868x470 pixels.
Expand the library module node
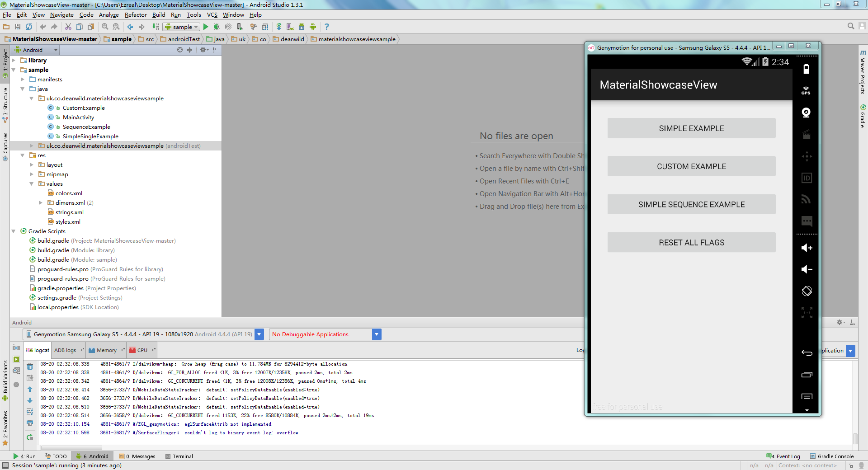click(14, 60)
